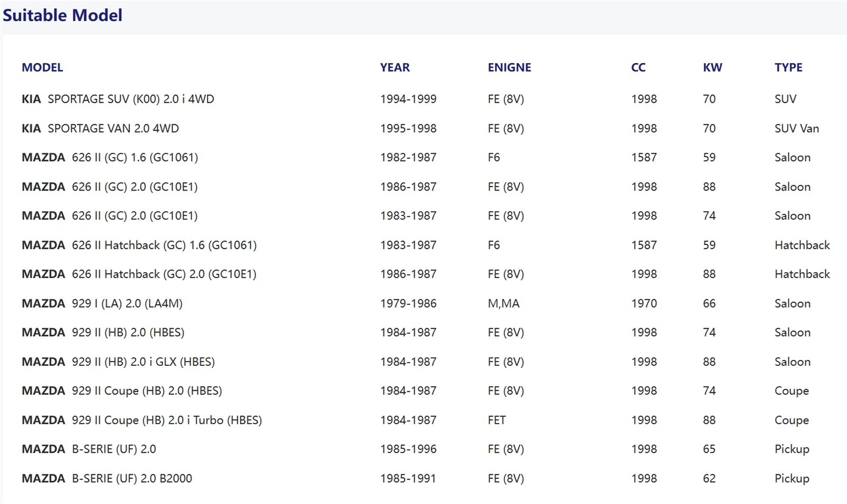Select 'MAZDA 626 II Hatchback (GC) 1.6 (GC1061)'
The width and height of the screenshot is (847, 504).
(139, 245)
